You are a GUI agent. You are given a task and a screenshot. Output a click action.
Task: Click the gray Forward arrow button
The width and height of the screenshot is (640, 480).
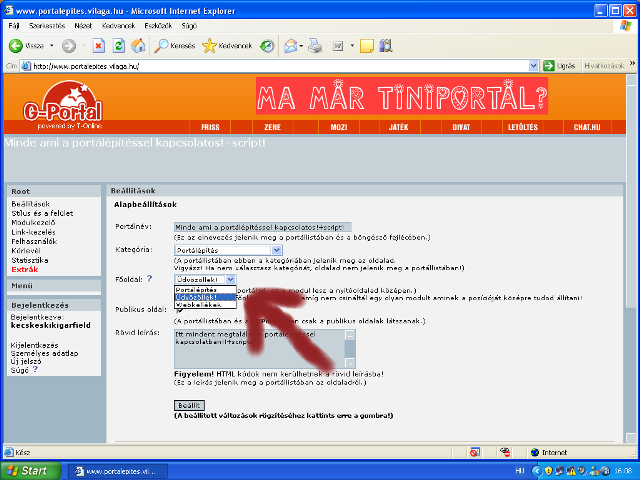coord(69,46)
